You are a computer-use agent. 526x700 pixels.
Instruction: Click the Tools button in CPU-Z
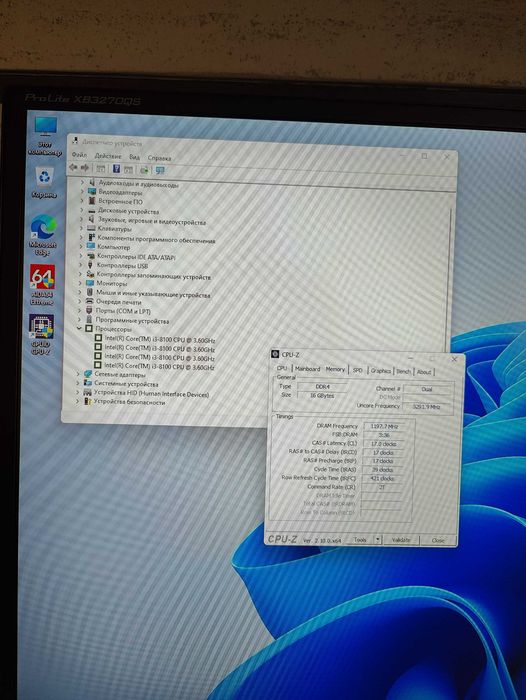(x=360, y=540)
